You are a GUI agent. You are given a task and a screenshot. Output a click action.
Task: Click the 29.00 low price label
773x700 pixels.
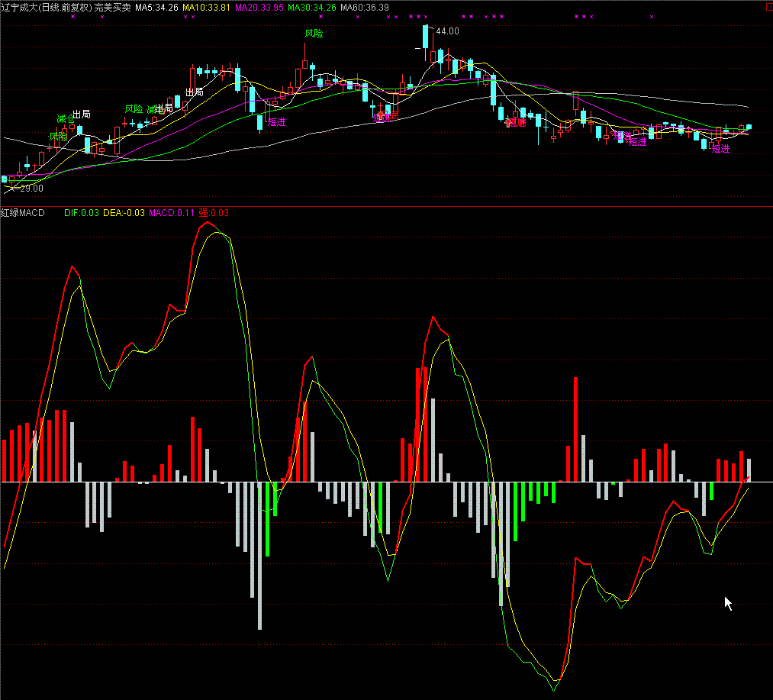tap(31, 189)
